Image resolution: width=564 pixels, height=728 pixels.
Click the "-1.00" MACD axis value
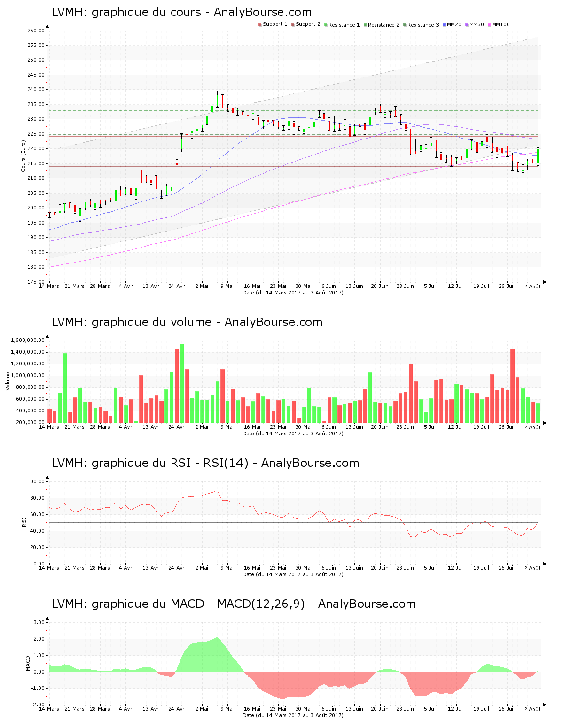(38, 688)
